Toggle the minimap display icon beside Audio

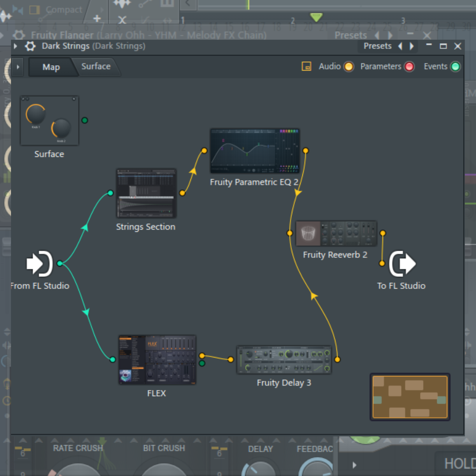click(x=306, y=66)
